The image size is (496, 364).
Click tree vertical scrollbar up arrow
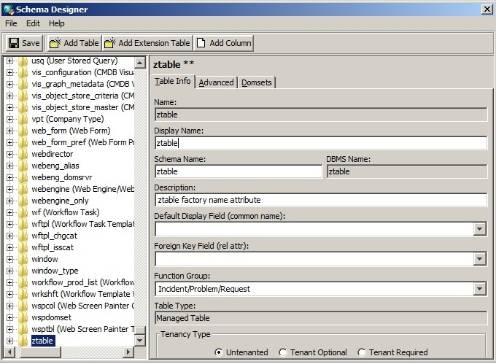point(140,63)
